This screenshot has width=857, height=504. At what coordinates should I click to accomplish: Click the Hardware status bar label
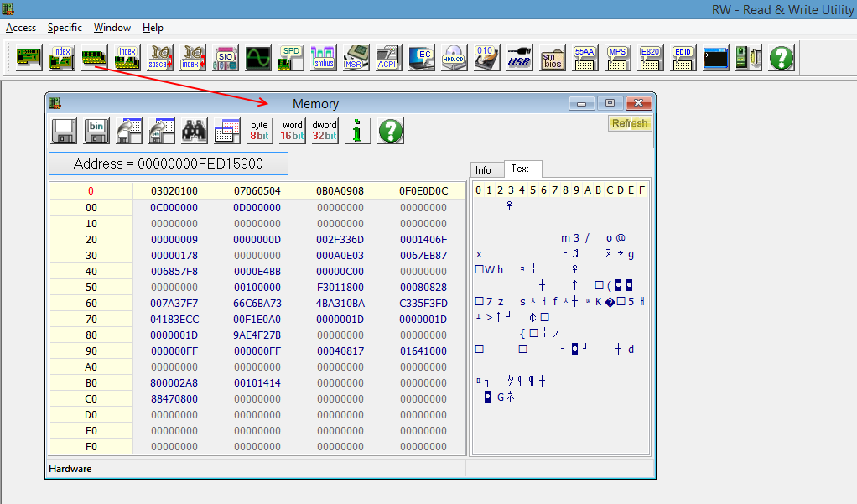click(x=70, y=469)
